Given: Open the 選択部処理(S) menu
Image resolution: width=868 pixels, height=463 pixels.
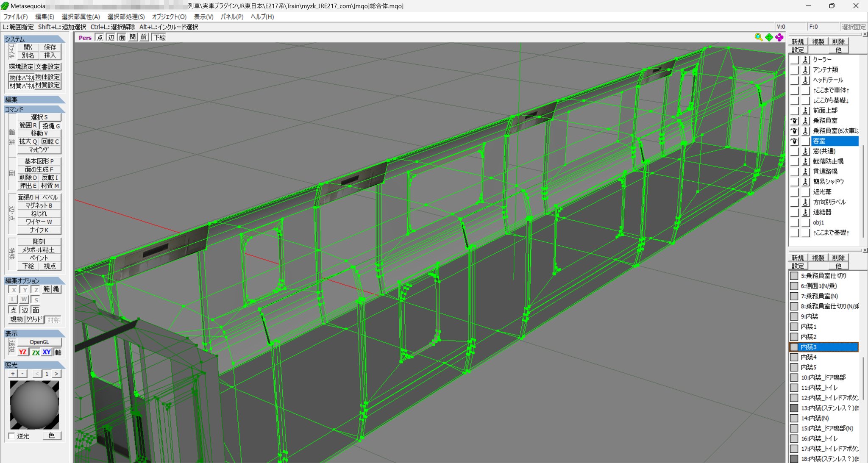Looking at the screenshot, I should tap(126, 17).
